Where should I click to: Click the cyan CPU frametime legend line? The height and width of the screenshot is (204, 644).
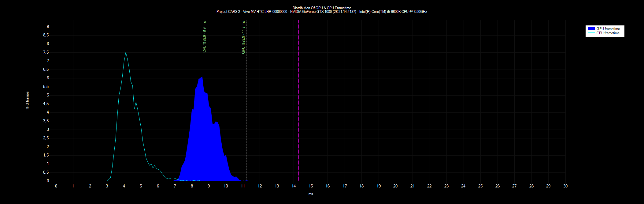pos(591,33)
